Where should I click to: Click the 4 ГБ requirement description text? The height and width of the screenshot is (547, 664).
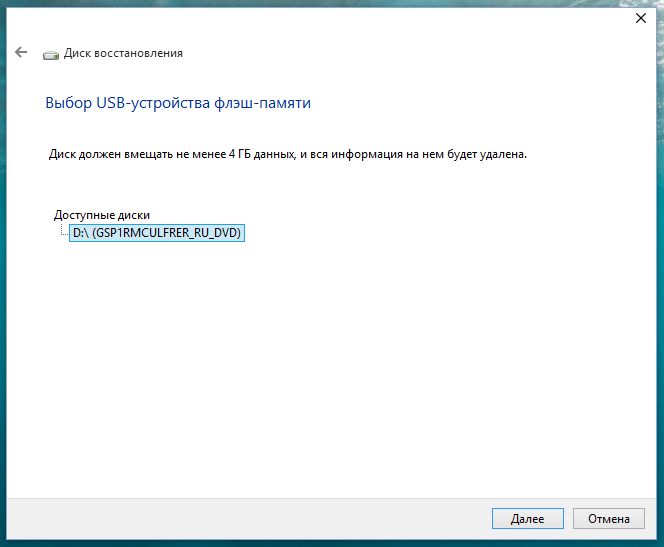288,154
